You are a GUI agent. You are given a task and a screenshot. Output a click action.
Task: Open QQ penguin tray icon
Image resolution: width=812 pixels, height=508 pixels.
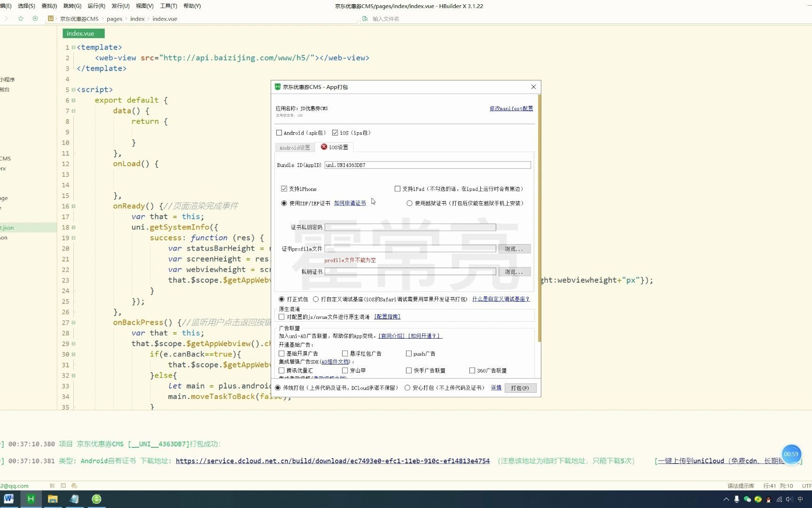768,500
